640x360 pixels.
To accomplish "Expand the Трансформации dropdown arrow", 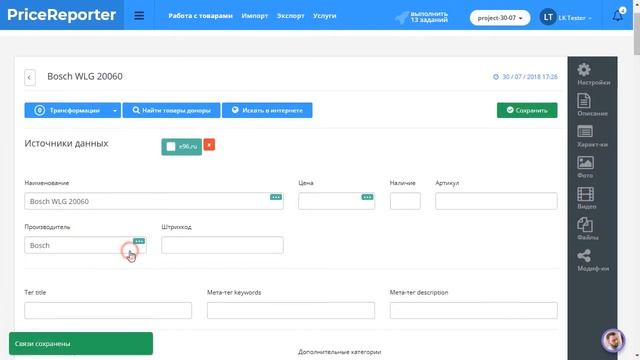I will [115, 110].
